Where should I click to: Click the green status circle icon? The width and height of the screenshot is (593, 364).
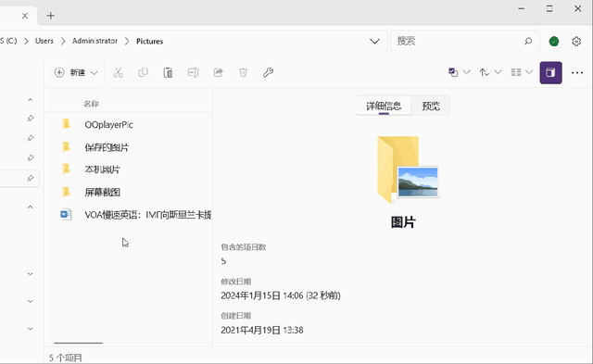[554, 41]
